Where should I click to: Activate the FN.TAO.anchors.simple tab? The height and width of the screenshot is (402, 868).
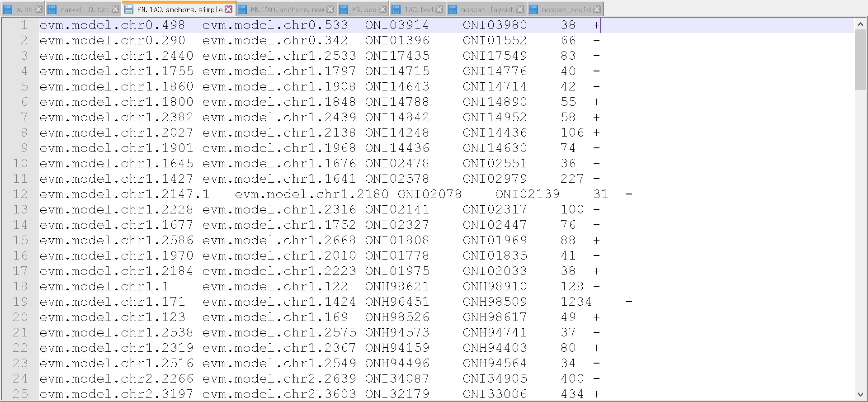(179, 9)
